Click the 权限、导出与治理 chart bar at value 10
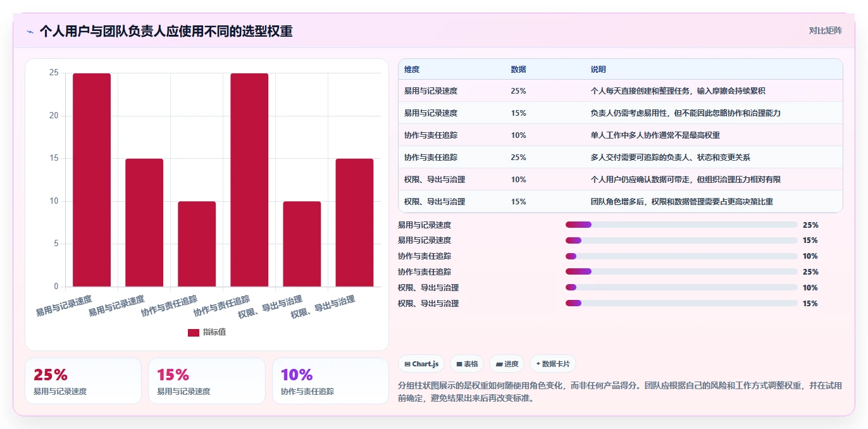Image resolution: width=868 pixels, height=429 pixels. pyautogui.click(x=302, y=244)
